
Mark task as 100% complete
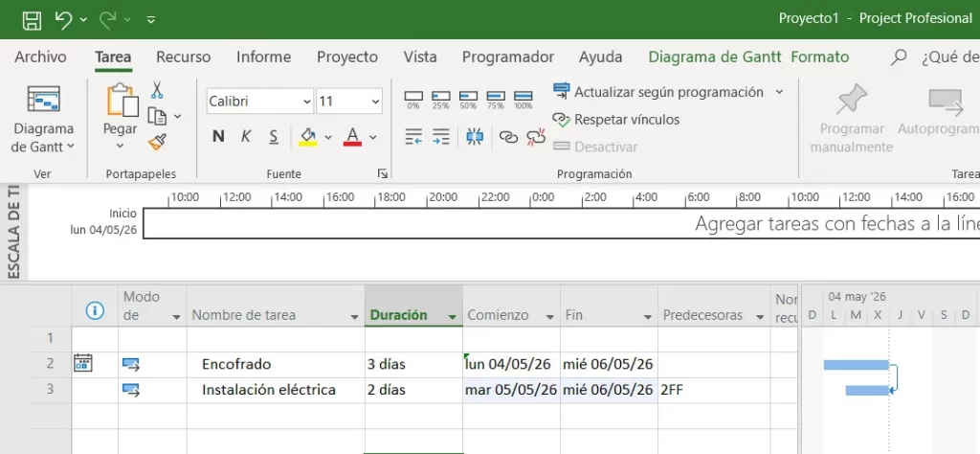(x=523, y=100)
